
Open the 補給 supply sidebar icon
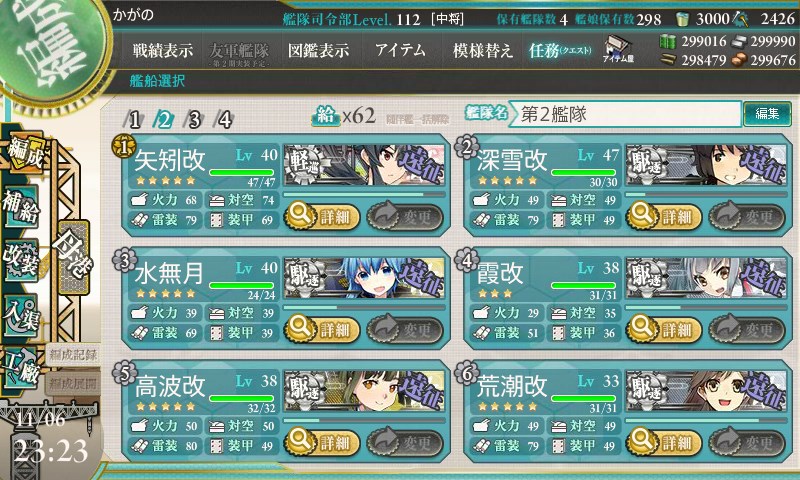21,206
